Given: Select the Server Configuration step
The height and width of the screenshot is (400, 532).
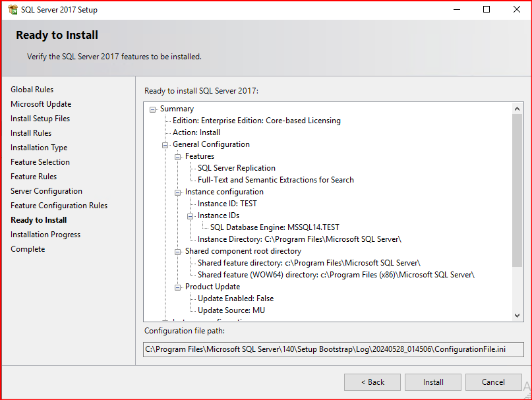Looking at the screenshot, I should [x=47, y=191].
